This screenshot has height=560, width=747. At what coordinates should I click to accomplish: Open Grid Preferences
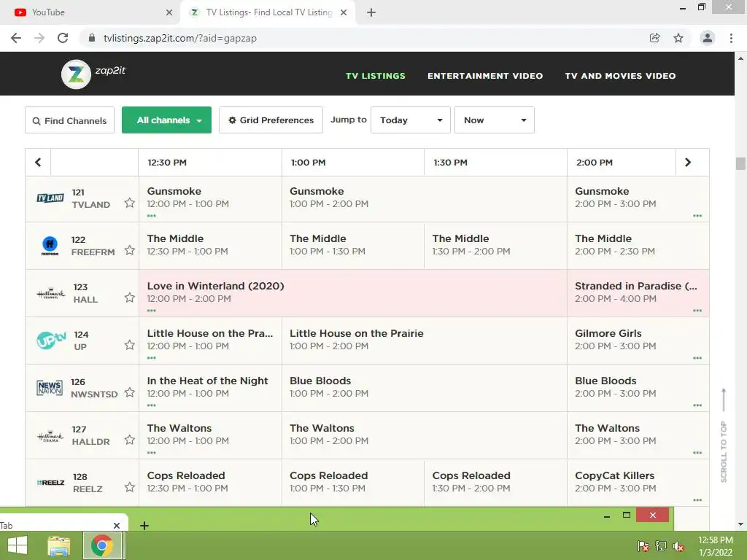point(271,120)
